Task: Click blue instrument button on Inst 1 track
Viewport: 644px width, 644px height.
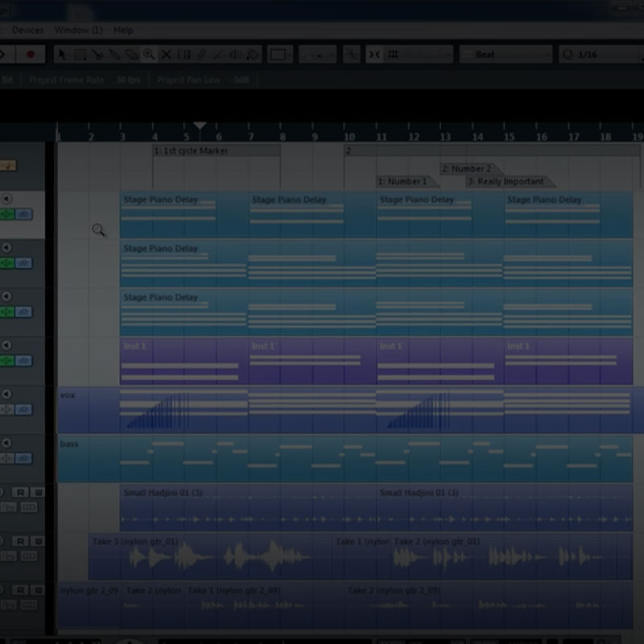Action: click(x=24, y=361)
